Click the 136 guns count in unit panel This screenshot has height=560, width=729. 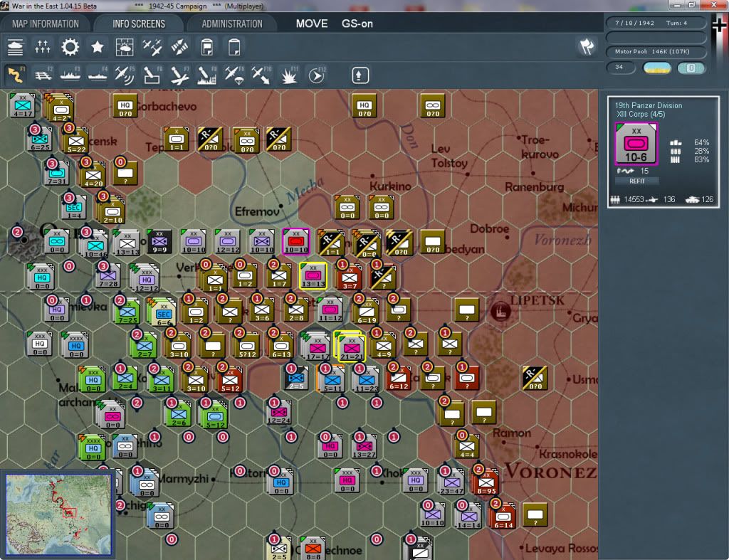(669, 199)
